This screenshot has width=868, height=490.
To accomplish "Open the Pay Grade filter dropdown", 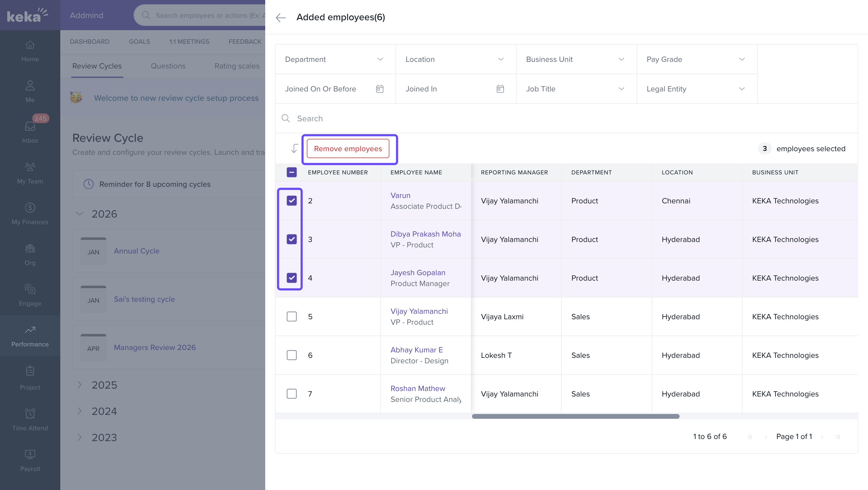I will pos(697,59).
